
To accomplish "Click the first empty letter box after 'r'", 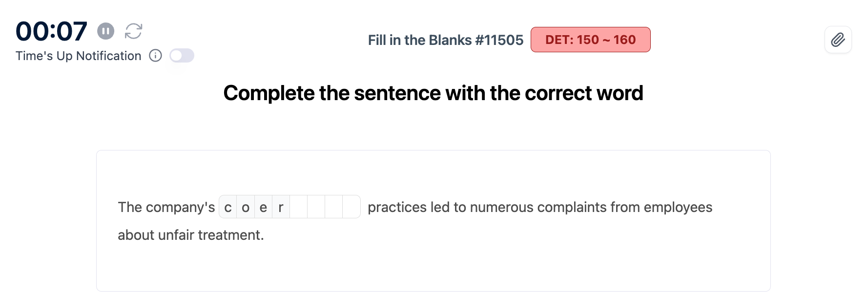I will 298,207.
